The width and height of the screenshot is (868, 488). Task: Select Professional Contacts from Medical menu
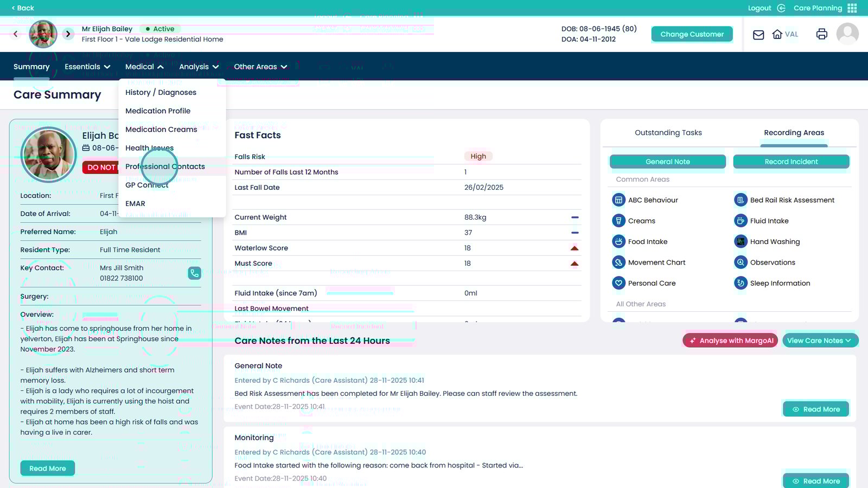click(x=165, y=166)
